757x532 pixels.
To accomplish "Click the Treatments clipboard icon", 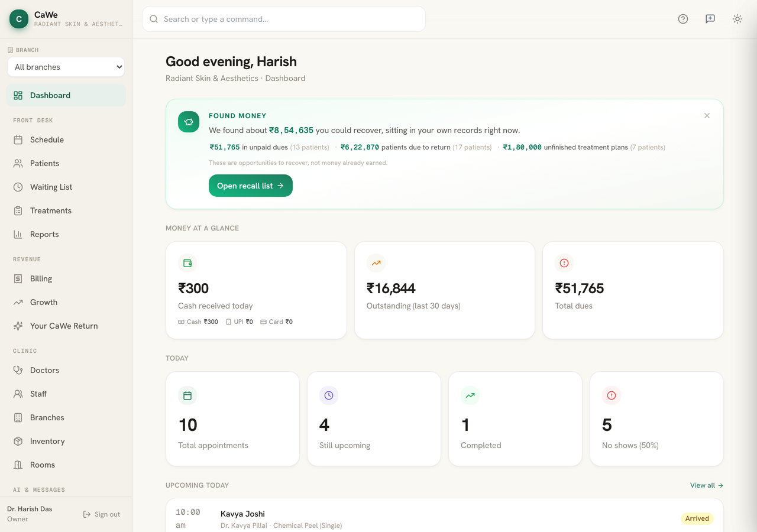I will click(18, 210).
